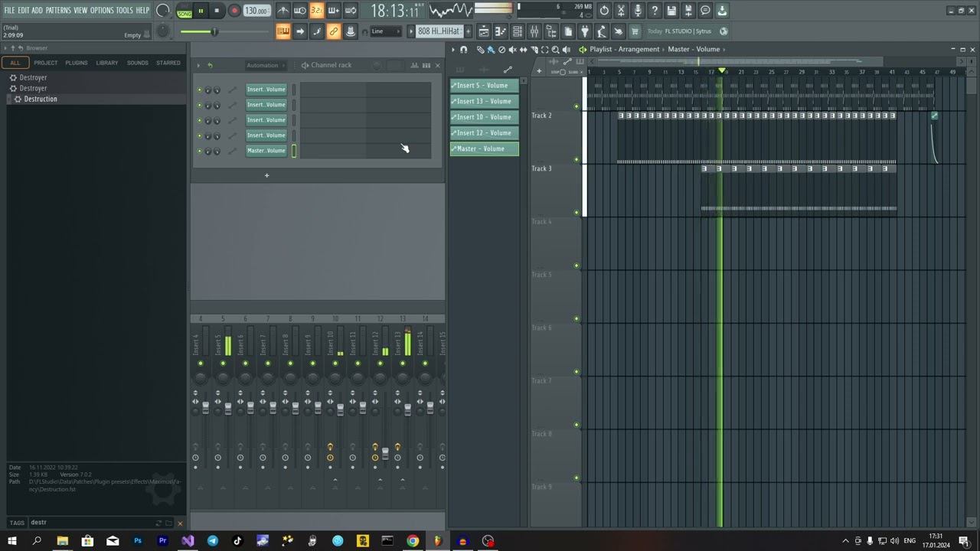Select the Zoom tool in Playlist

pyautogui.click(x=555, y=49)
